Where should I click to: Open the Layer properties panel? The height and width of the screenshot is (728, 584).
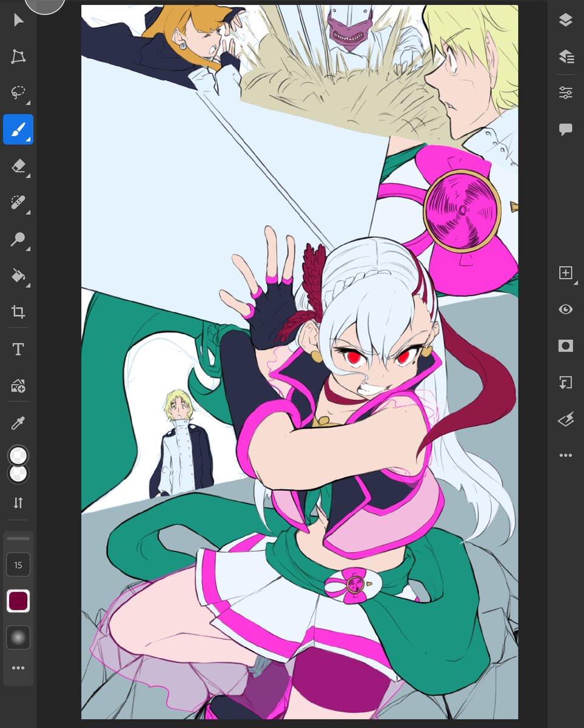[565, 93]
